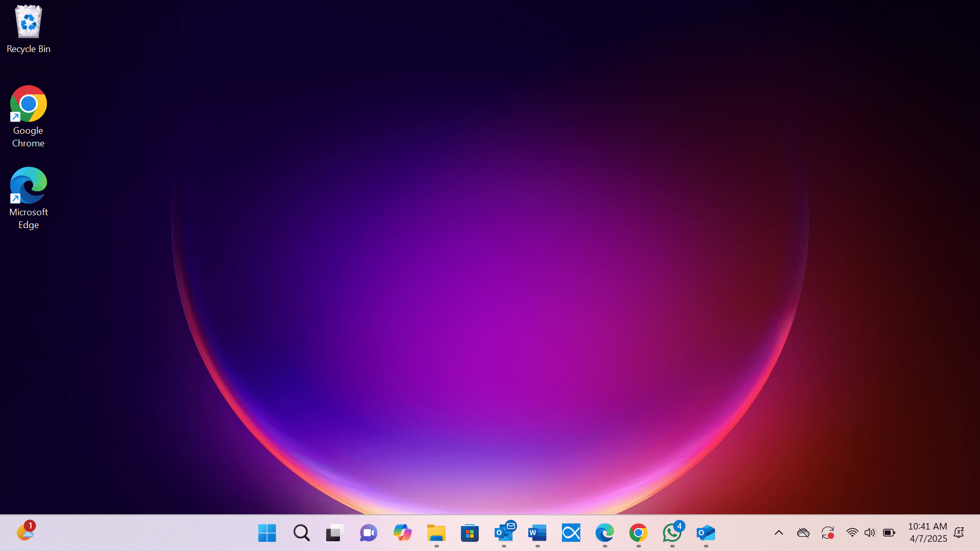The height and width of the screenshot is (551, 980).
Task: Show hidden system tray icons chevron
Action: click(x=779, y=533)
